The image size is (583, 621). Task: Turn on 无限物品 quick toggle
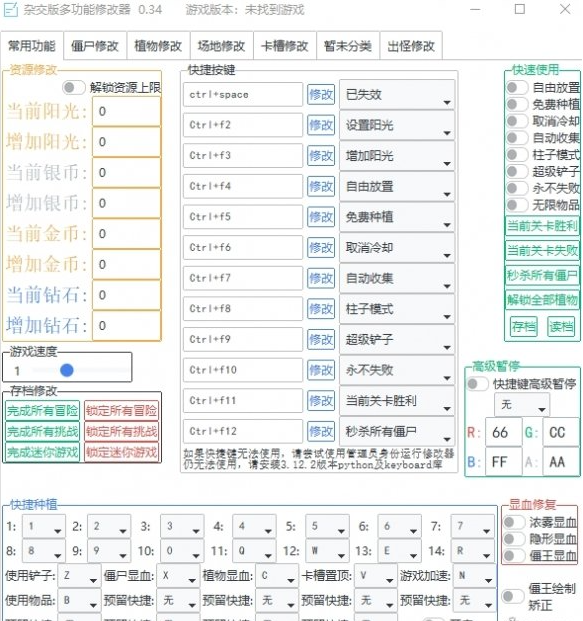(517, 205)
